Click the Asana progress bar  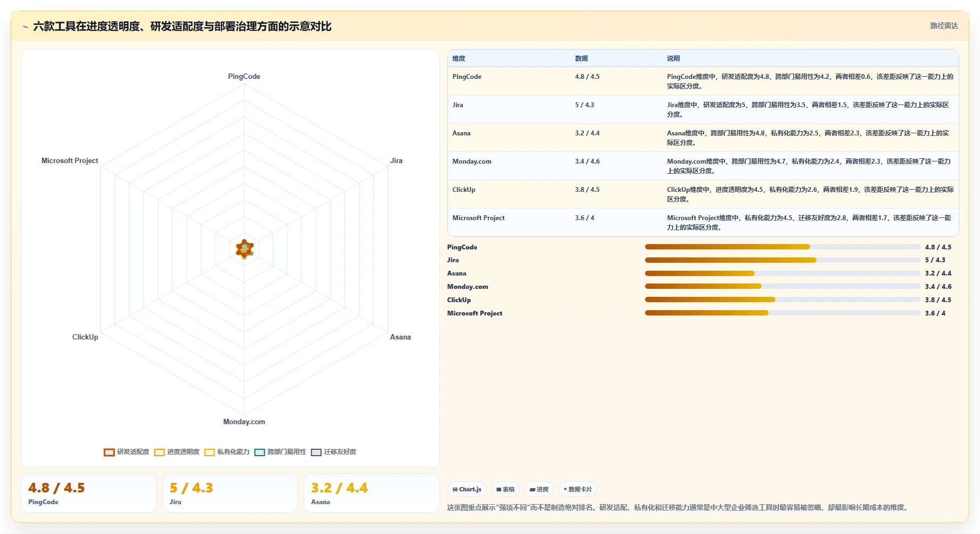pos(782,273)
